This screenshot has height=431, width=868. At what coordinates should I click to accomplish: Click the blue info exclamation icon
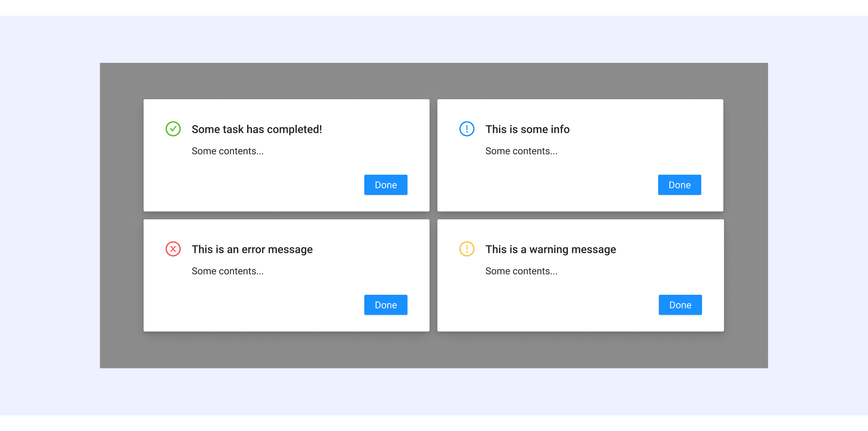pos(467,129)
